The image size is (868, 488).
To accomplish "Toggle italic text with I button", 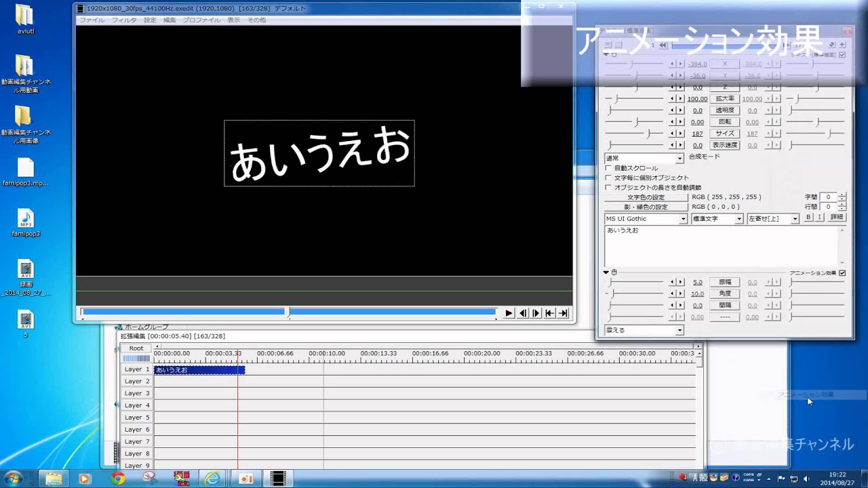I will (x=819, y=217).
